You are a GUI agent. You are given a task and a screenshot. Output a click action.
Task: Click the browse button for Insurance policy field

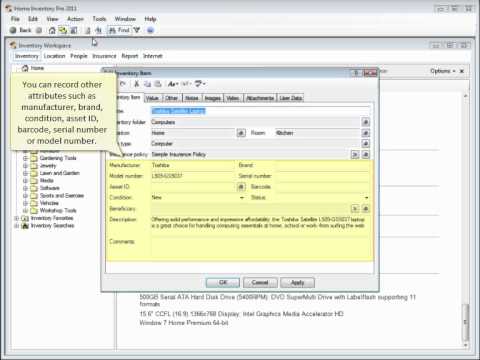[x=366, y=155]
